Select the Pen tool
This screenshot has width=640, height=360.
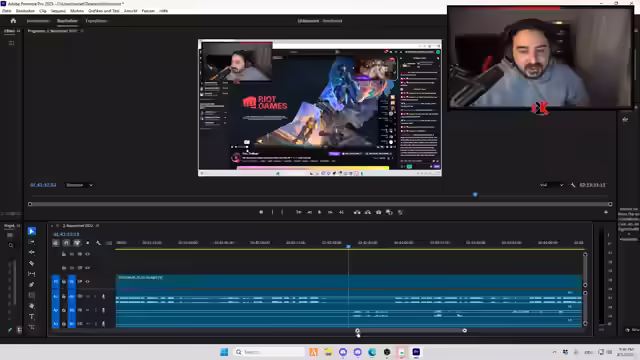(31, 284)
